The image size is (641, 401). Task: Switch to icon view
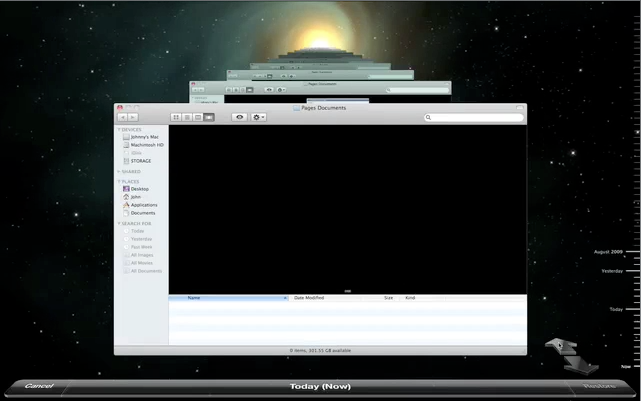176,117
